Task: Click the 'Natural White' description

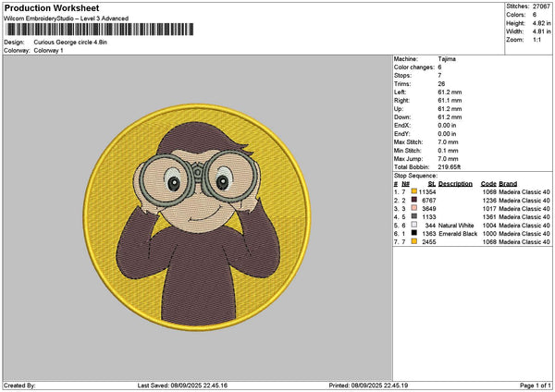Action: (x=456, y=226)
